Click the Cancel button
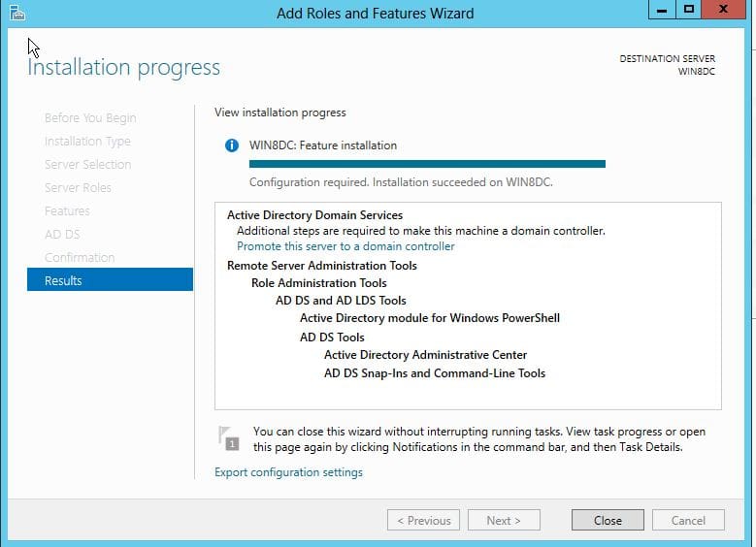 pos(688,521)
